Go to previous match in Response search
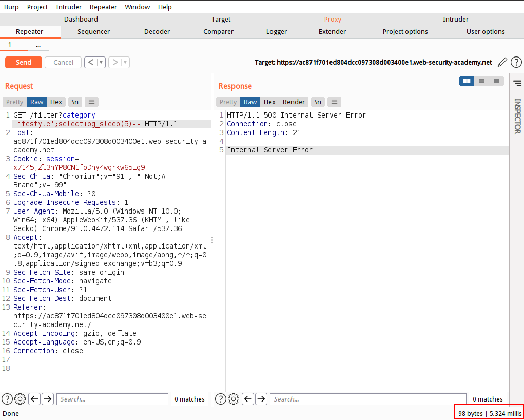This screenshot has width=524, height=420. [248, 399]
